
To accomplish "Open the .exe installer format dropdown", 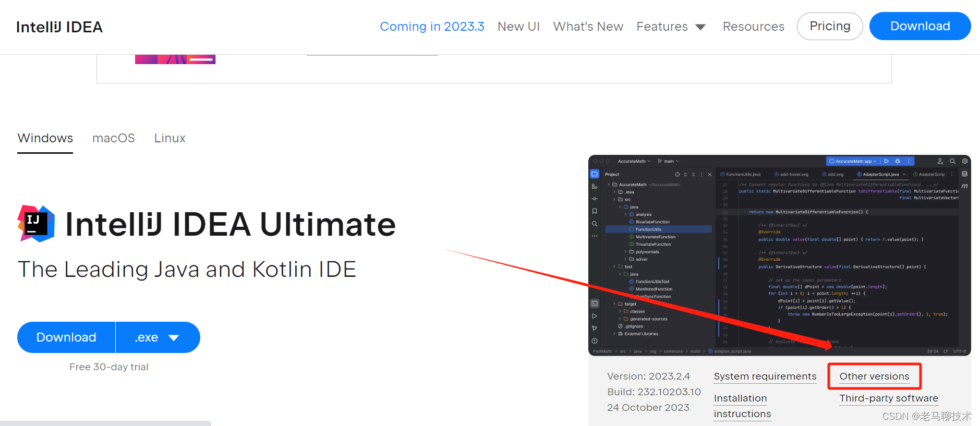I will point(158,337).
